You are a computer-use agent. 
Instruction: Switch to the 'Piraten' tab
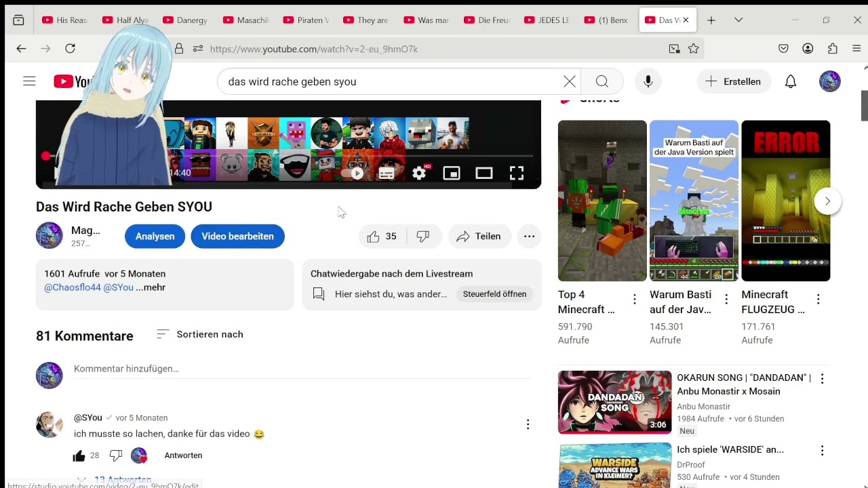(x=307, y=20)
